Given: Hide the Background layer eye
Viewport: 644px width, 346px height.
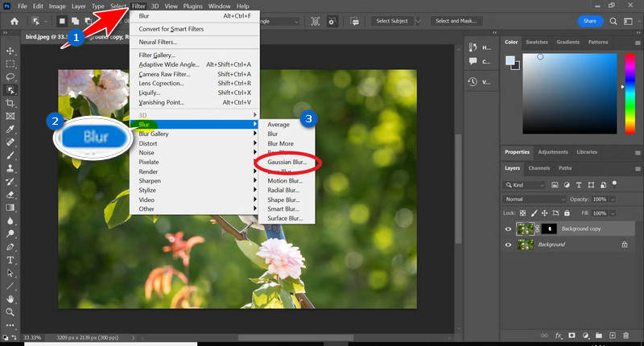Looking at the screenshot, I should click(x=508, y=245).
